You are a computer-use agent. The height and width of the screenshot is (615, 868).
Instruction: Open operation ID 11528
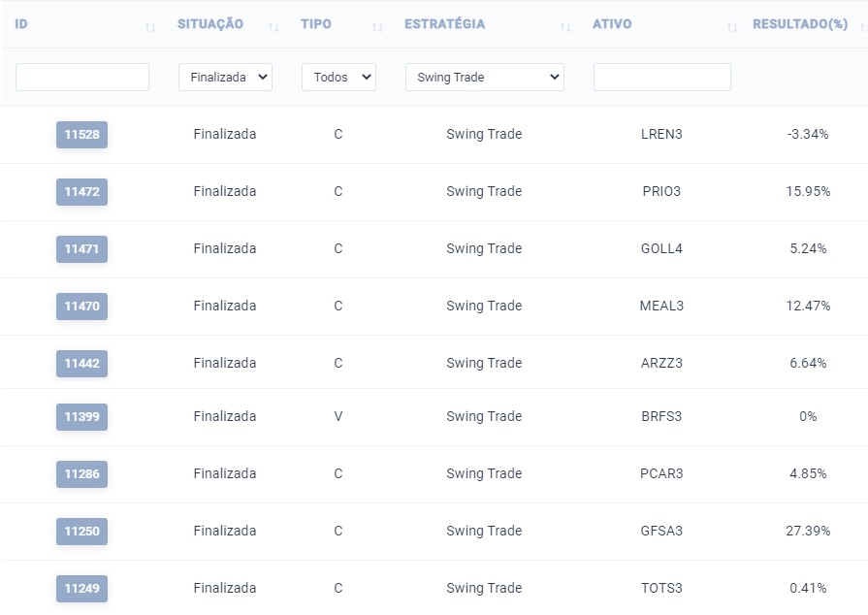(81, 135)
